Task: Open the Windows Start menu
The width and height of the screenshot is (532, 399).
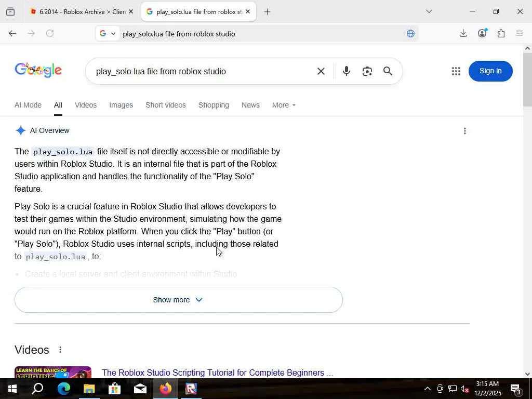Action: coord(12,389)
